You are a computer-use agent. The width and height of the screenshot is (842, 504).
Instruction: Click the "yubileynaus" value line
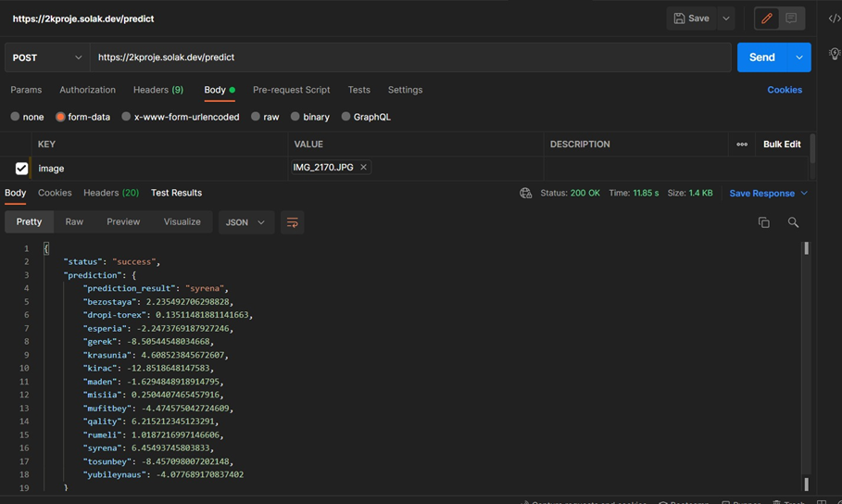[x=163, y=474]
